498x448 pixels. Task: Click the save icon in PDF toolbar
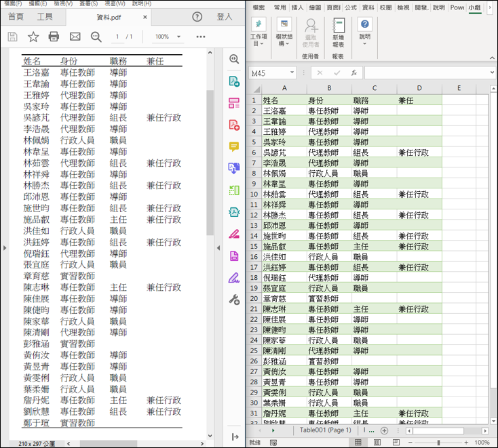click(12, 37)
